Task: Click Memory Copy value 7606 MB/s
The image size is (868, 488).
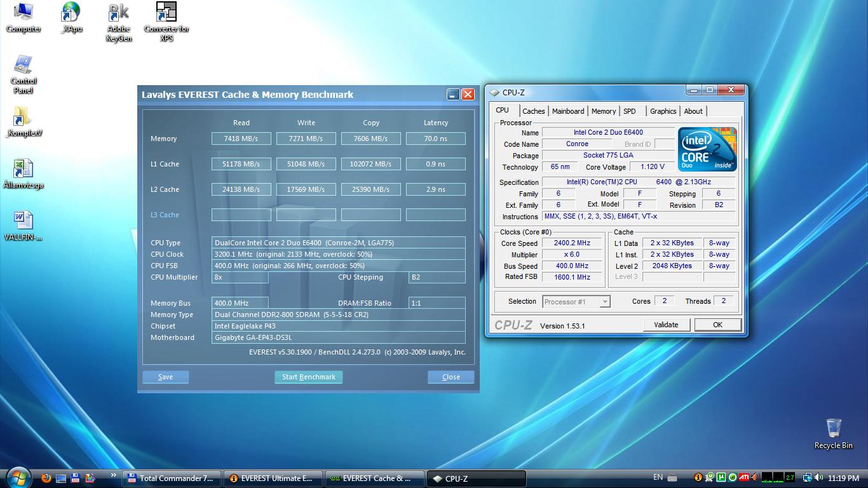Action: [x=371, y=139]
